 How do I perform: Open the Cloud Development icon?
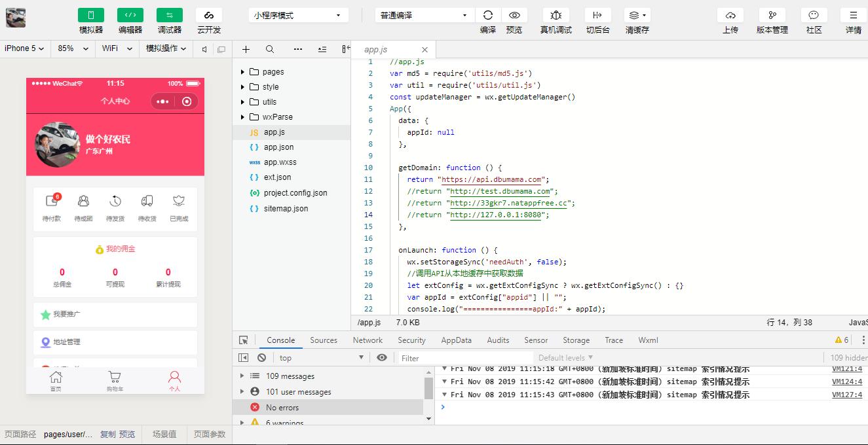click(209, 15)
